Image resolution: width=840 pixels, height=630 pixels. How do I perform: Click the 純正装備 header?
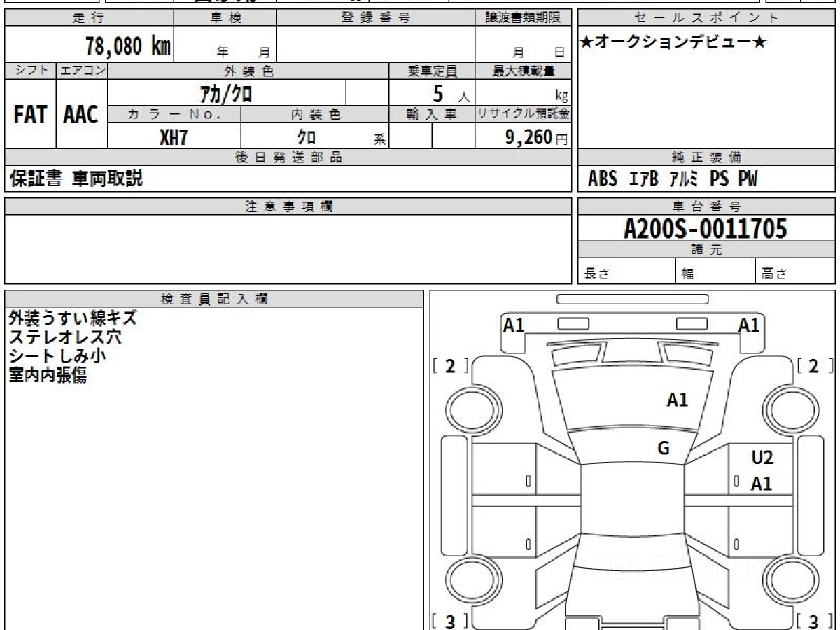tap(707, 157)
